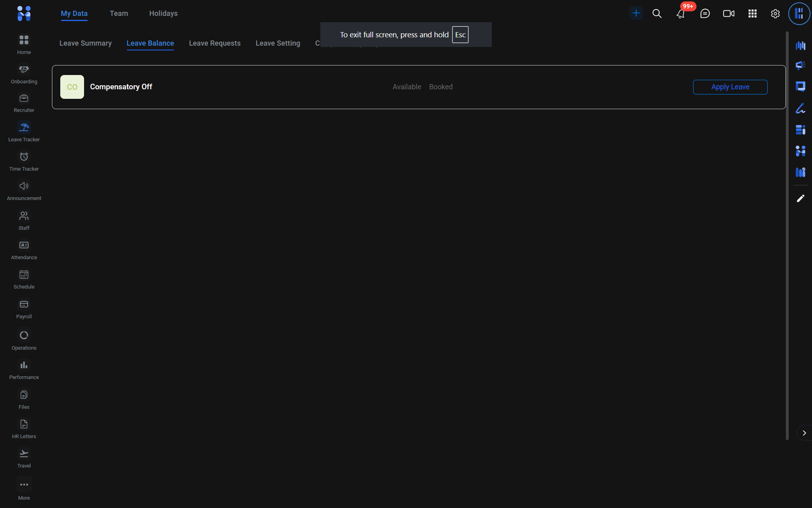Switch to the Holidays top tab

tap(163, 13)
